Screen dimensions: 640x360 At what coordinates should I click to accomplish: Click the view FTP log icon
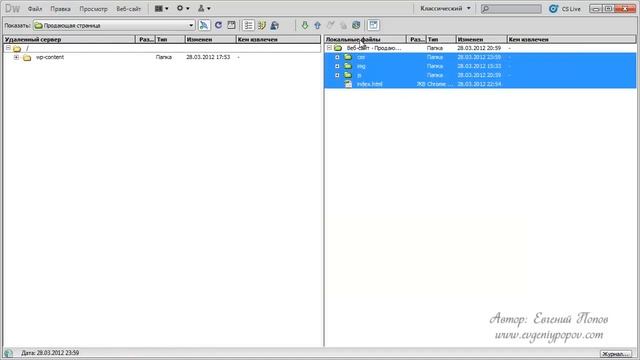pyautogui.click(x=231, y=25)
